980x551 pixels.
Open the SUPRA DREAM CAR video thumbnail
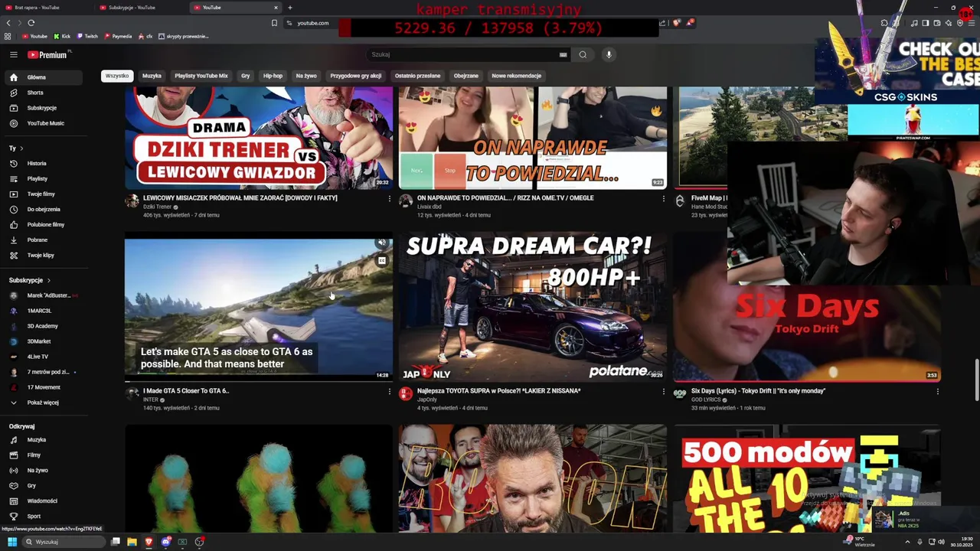pos(533,307)
